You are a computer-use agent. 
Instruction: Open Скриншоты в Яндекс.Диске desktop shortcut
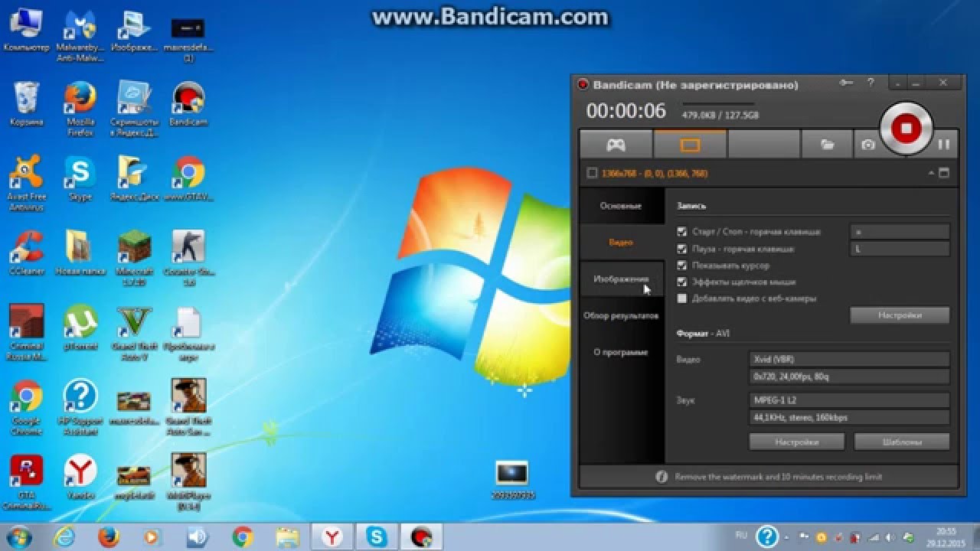tap(135, 110)
